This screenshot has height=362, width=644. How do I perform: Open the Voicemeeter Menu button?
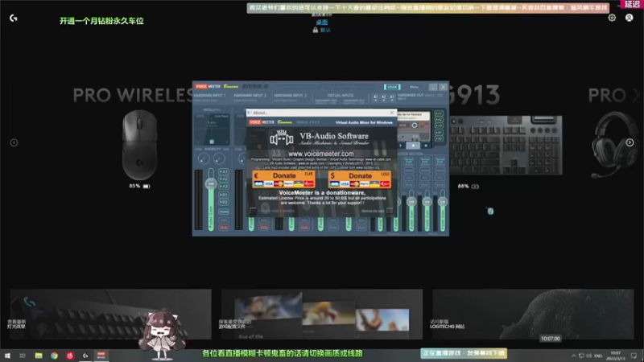414,87
